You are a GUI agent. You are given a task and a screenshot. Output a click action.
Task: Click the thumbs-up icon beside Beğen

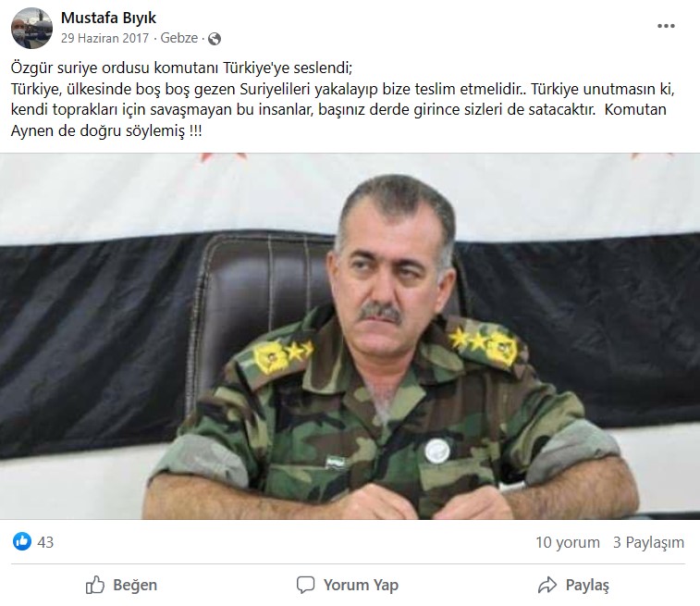[x=94, y=585]
